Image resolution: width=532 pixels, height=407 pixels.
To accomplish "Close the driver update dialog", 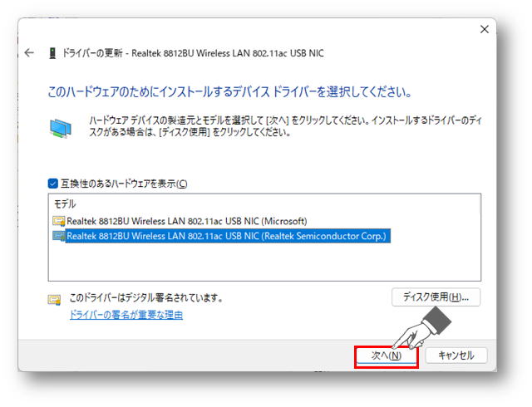I will point(484,30).
